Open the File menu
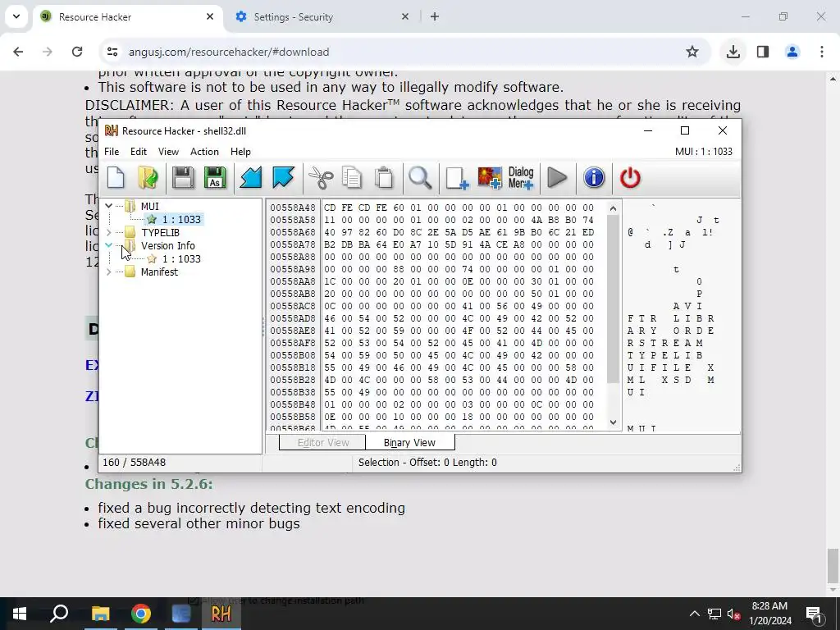 tap(112, 152)
